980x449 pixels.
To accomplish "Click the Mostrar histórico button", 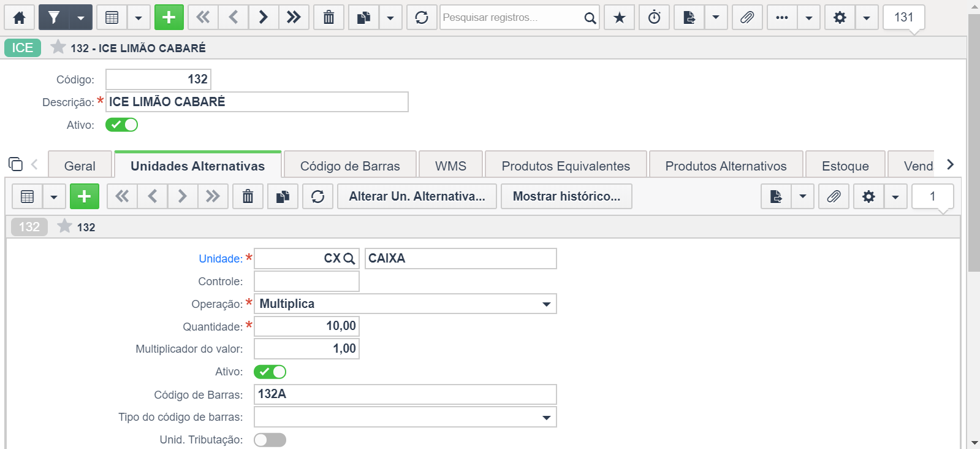I will [x=566, y=196].
